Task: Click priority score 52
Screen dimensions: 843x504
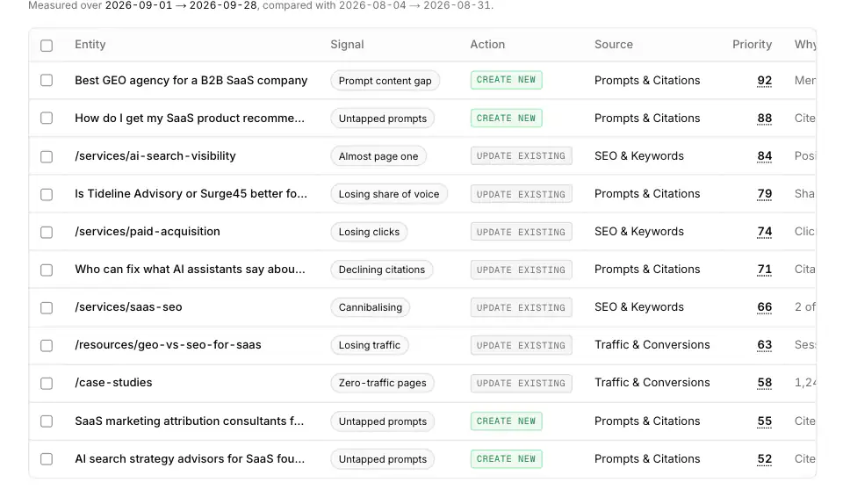Action: tap(765, 459)
